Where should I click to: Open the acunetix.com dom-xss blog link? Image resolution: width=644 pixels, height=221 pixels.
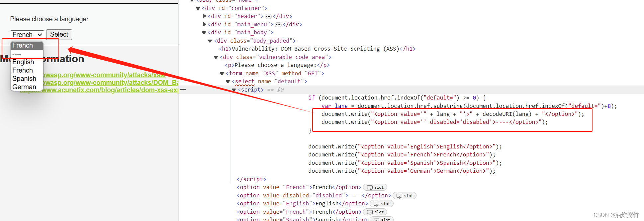point(99,90)
